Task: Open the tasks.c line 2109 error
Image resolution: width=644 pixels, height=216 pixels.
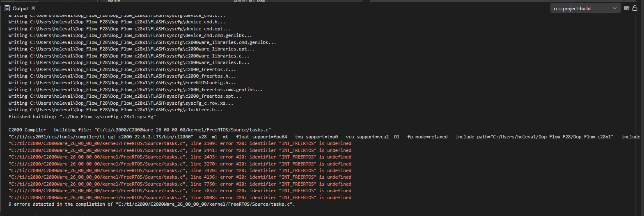Action: pos(180,143)
